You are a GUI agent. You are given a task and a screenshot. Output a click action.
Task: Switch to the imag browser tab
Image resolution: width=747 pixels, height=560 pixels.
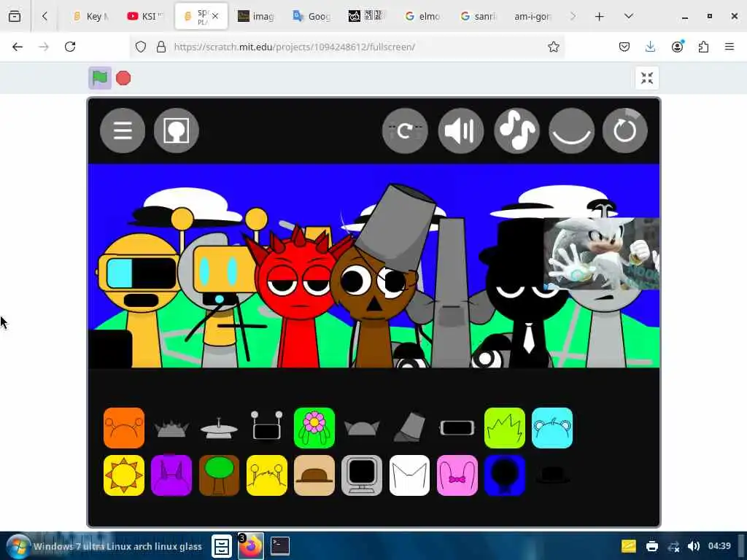coord(256,16)
